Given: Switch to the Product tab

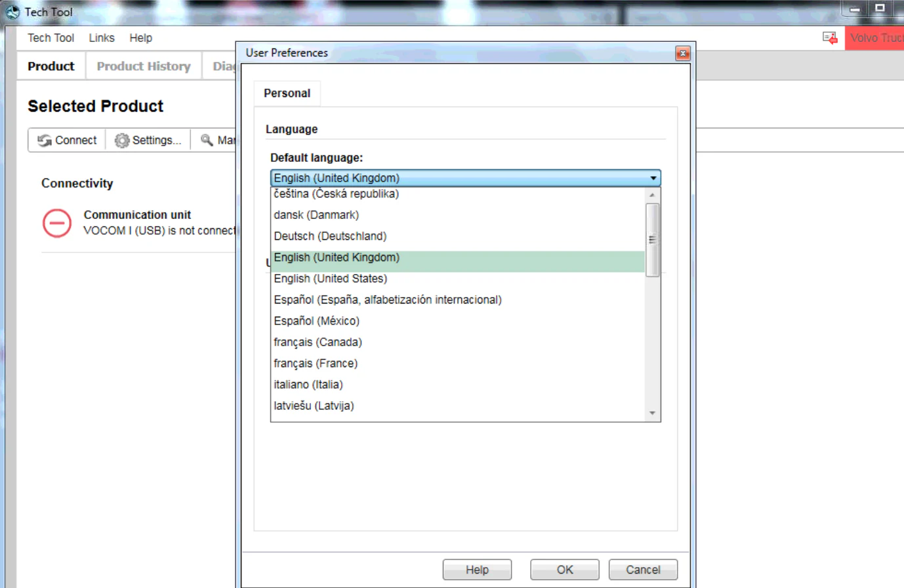Looking at the screenshot, I should click(x=51, y=66).
